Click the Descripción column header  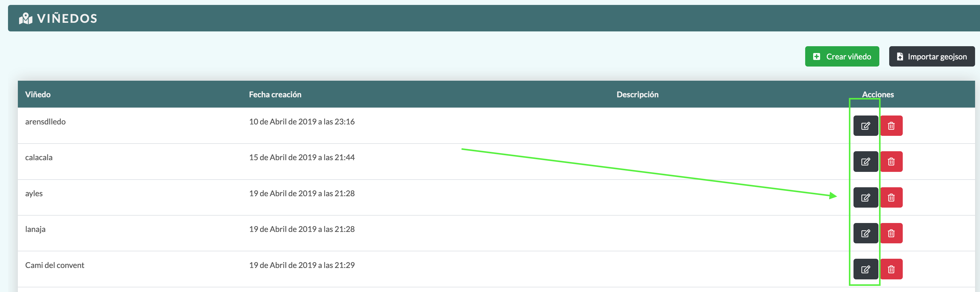[x=637, y=95]
